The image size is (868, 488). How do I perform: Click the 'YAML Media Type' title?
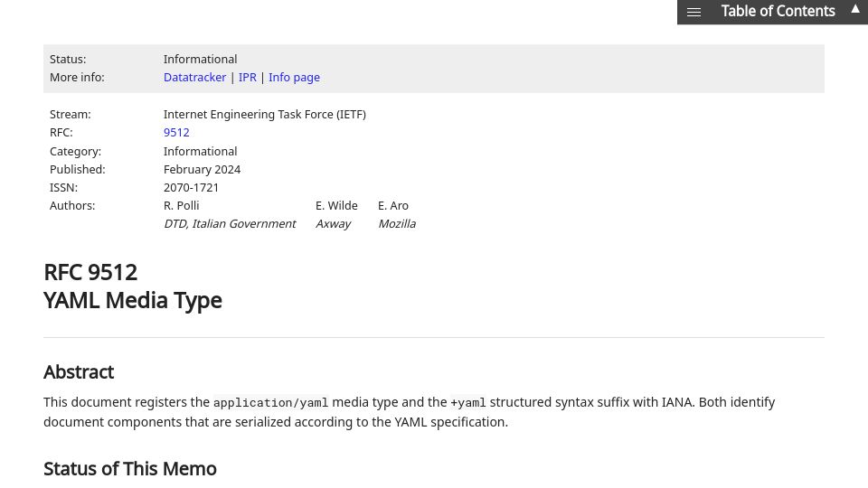133,300
